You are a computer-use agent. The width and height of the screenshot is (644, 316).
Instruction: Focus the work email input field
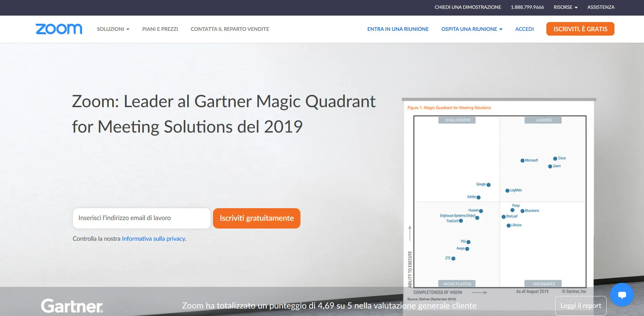(141, 218)
